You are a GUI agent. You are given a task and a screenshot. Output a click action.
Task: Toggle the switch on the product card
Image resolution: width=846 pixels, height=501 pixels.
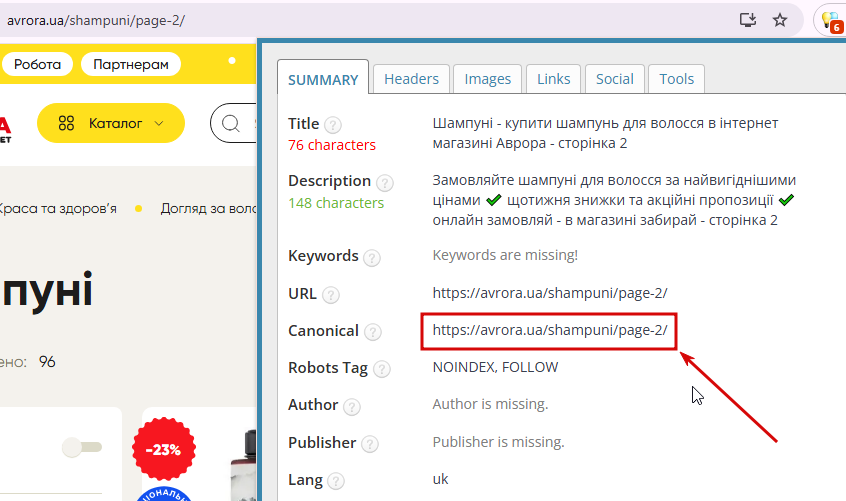(81, 447)
